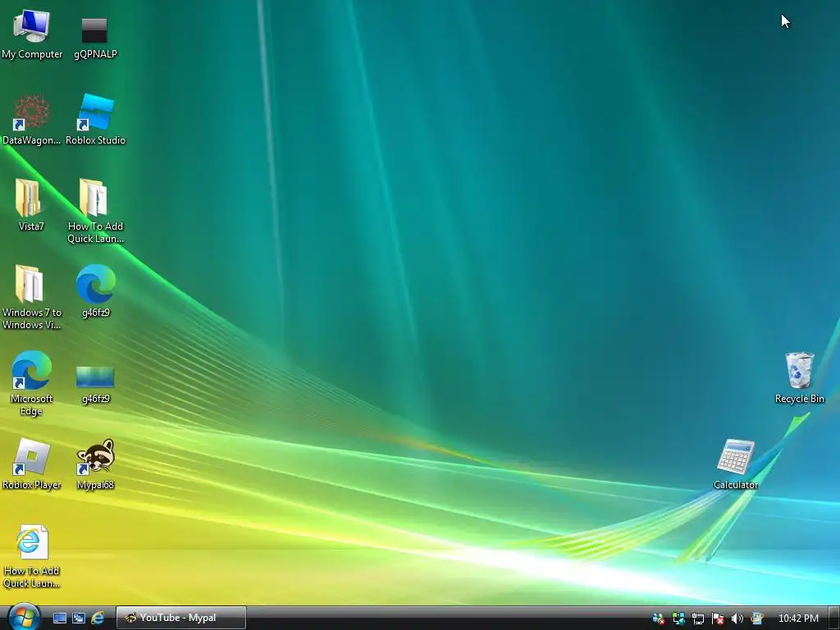Select the DataWagon shortcut icon

point(32,120)
